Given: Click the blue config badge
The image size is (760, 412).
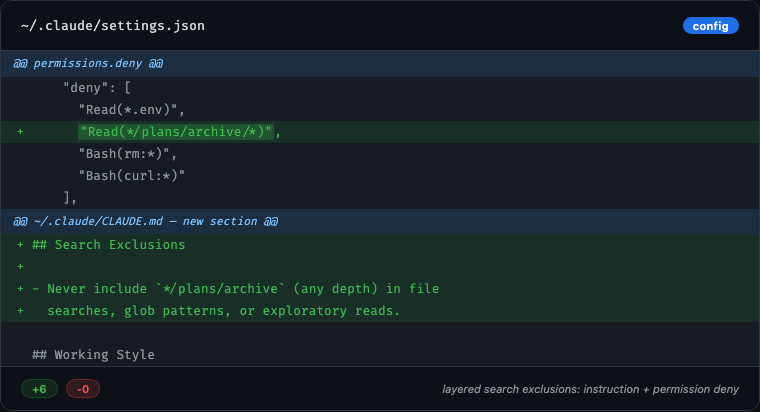Looking at the screenshot, I should click(711, 26).
